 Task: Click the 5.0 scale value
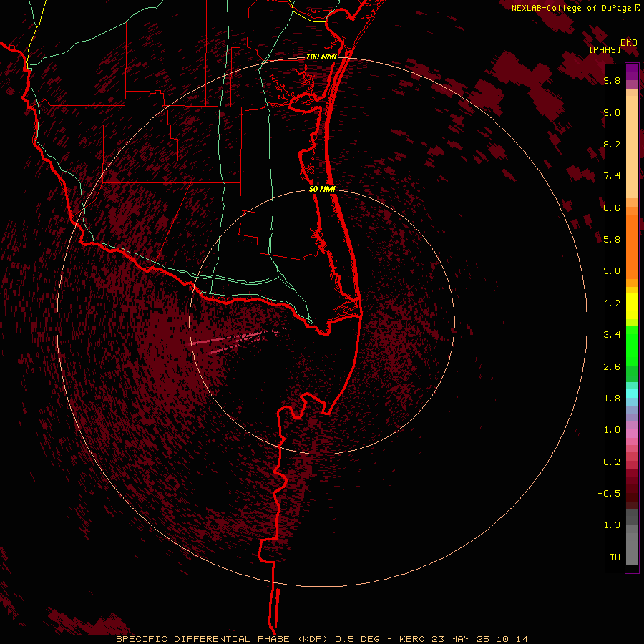click(612, 271)
